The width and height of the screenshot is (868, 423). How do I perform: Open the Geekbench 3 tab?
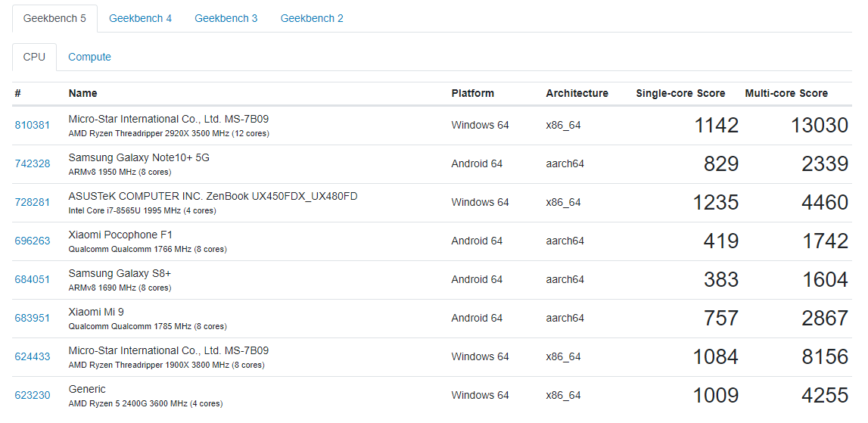pos(226,18)
